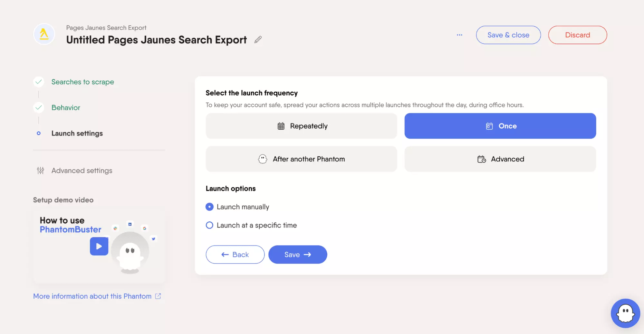Open the ghost chat assistant bubble
644x334 pixels.
[625, 313]
